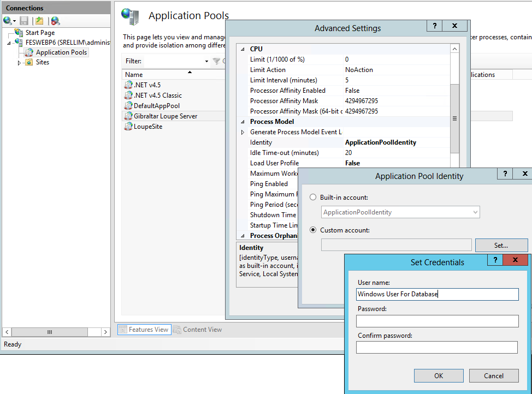Viewport: 532px width, 394px height.
Task: Expand Generate Process Model Event Log entry
Action: 243,132
